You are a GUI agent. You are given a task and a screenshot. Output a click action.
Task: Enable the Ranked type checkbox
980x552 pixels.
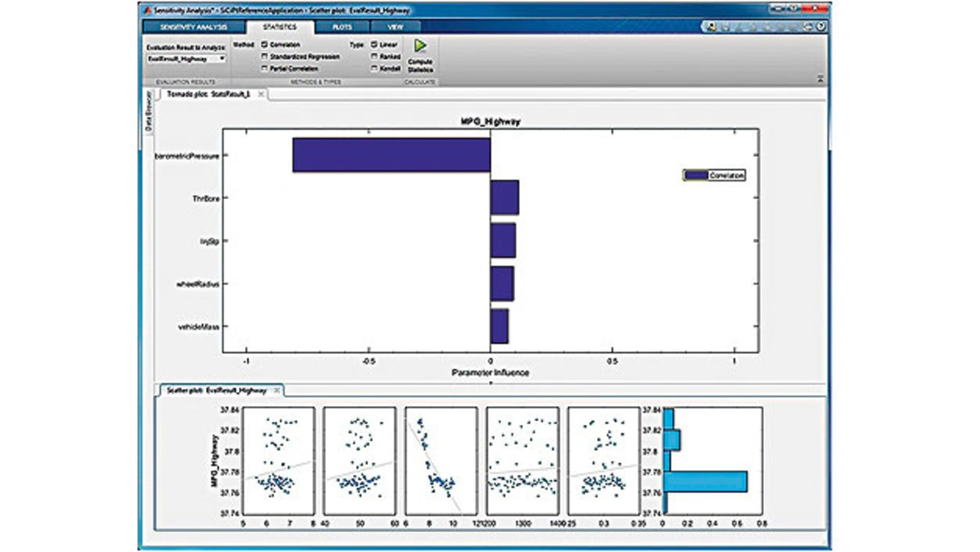(374, 57)
